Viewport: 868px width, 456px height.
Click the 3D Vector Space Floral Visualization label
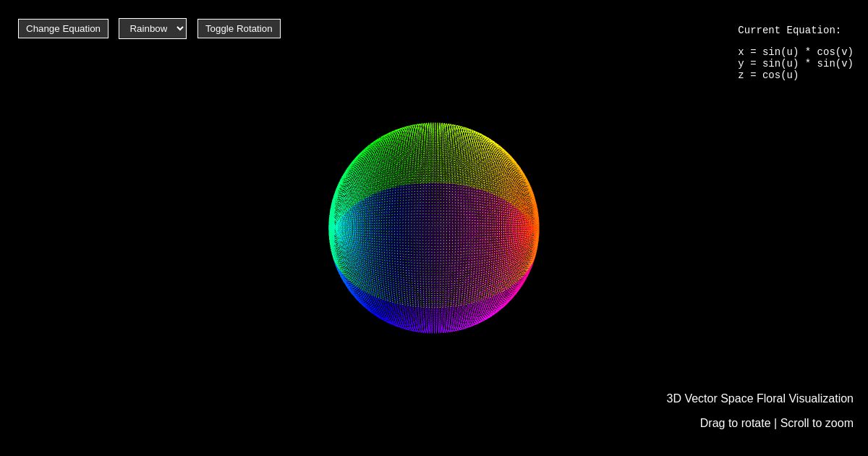(x=759, y=398)
